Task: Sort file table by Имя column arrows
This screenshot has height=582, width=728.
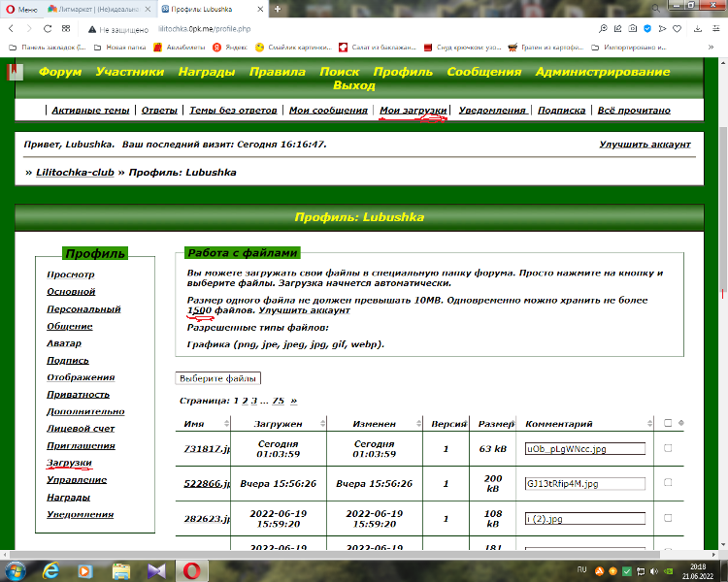Action: [x=227, y=424]
